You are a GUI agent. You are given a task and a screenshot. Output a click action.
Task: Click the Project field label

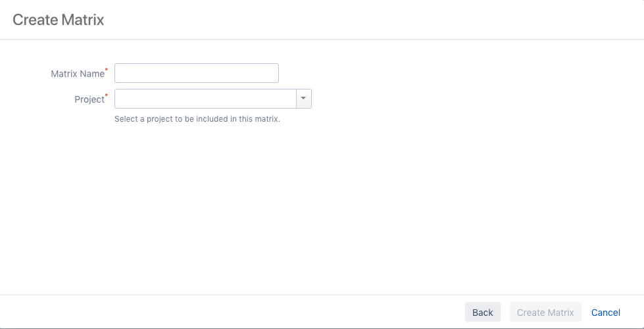click(x=89, y=99)
